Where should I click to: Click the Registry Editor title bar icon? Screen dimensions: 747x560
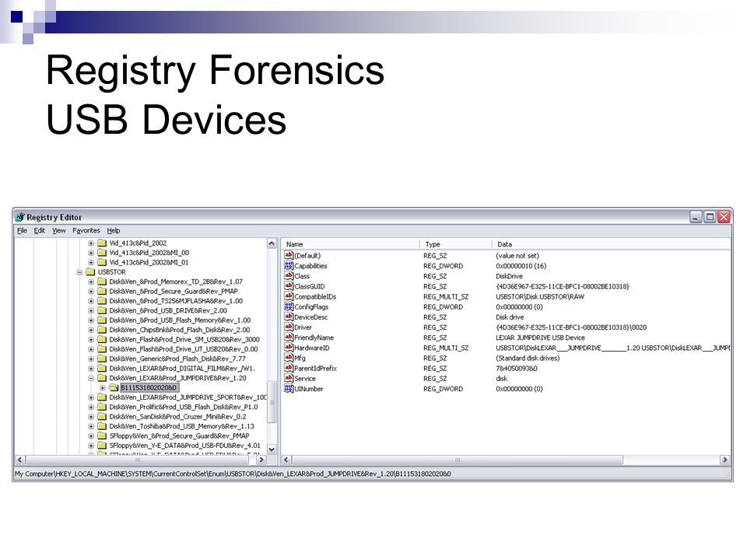point(19,217)
